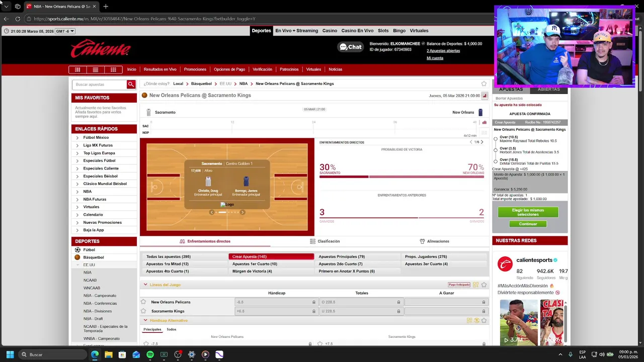Select the Todos sub-tab under Hándicap Alternativo
The height and width of the screenshot is (362, 644).
pos(171,329)
